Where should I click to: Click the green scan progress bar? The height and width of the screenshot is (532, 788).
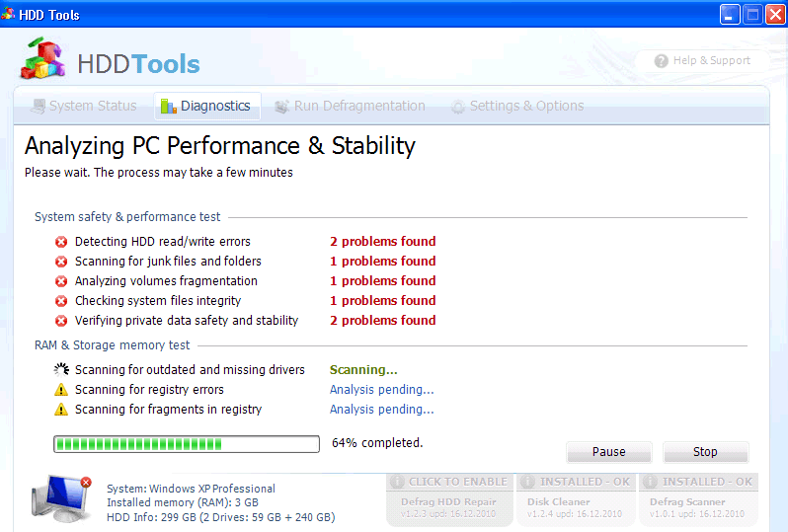pos(187,444)
